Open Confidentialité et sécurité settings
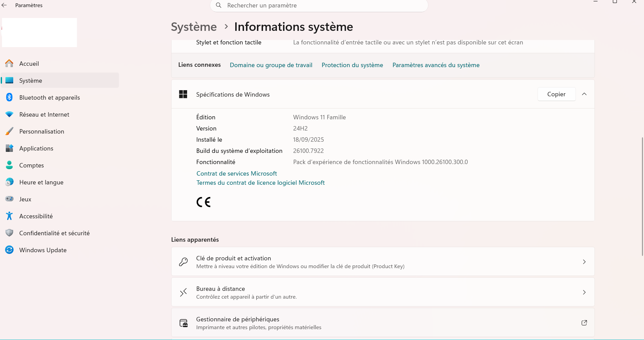Screen dimensions: 644x340 60,233
